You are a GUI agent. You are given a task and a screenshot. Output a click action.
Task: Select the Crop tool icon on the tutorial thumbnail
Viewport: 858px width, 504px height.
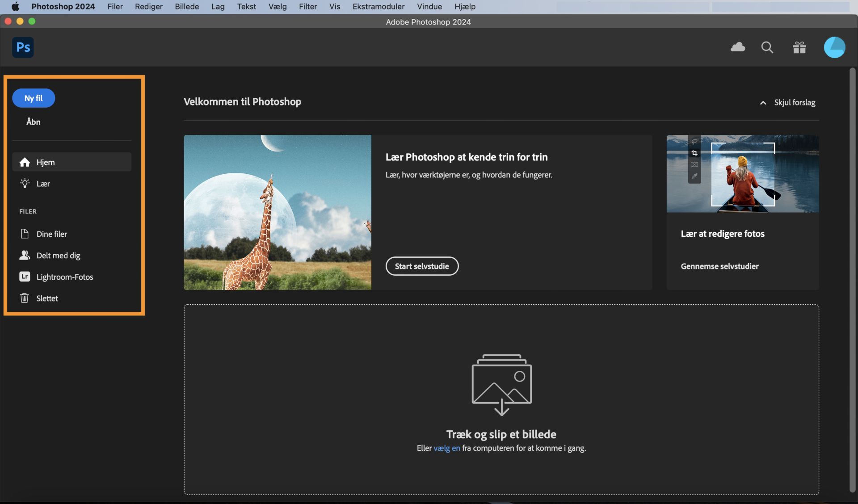tap(695, 153)
